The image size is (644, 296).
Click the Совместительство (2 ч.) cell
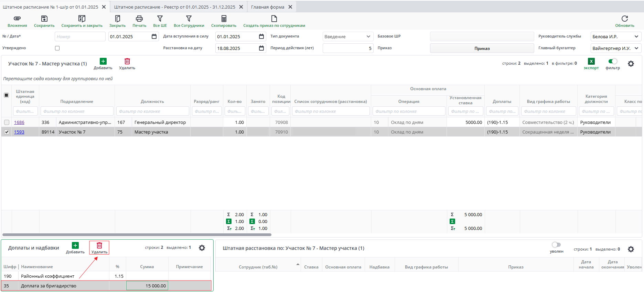(x=548, y=122)
